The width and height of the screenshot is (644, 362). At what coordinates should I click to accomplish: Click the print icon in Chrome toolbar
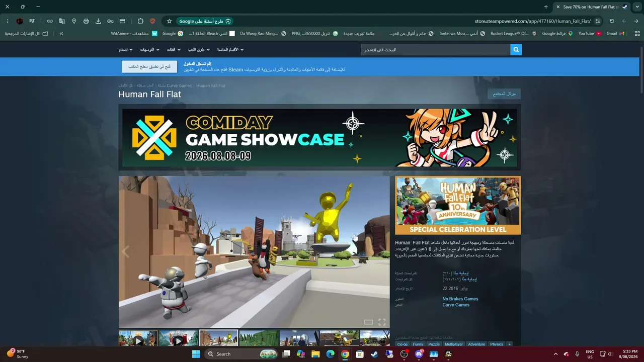click(x=86, y=21)
